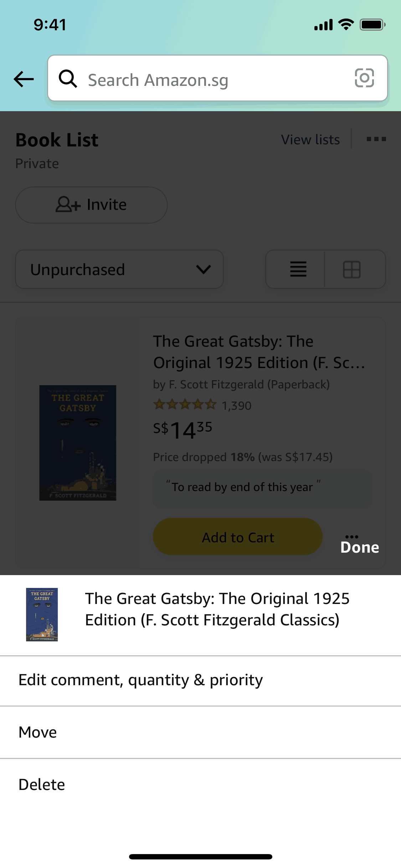Open the Great Gatsby book cover image
The image size is (401, 868).
[78, 443]
